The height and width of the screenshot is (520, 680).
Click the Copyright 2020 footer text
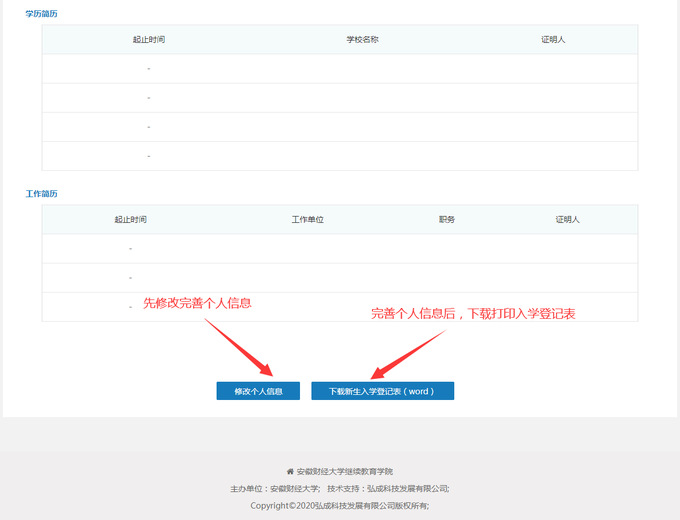[x=339, y=506]
